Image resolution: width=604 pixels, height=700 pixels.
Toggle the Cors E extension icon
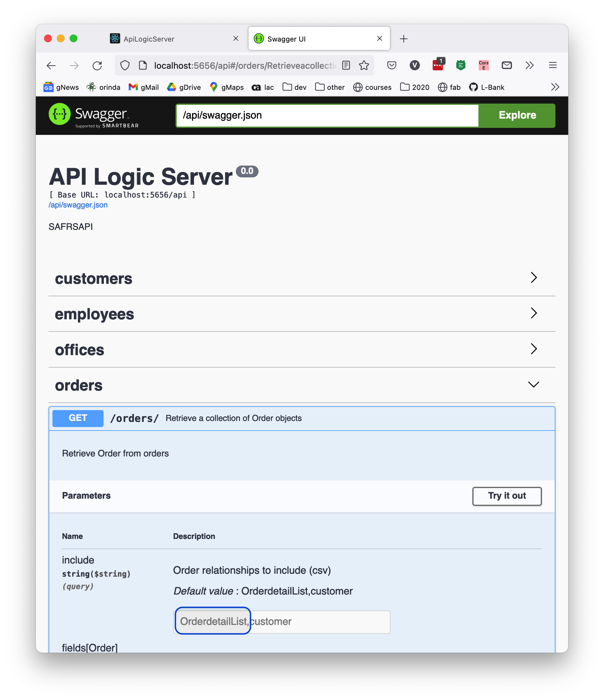point(484,65)
